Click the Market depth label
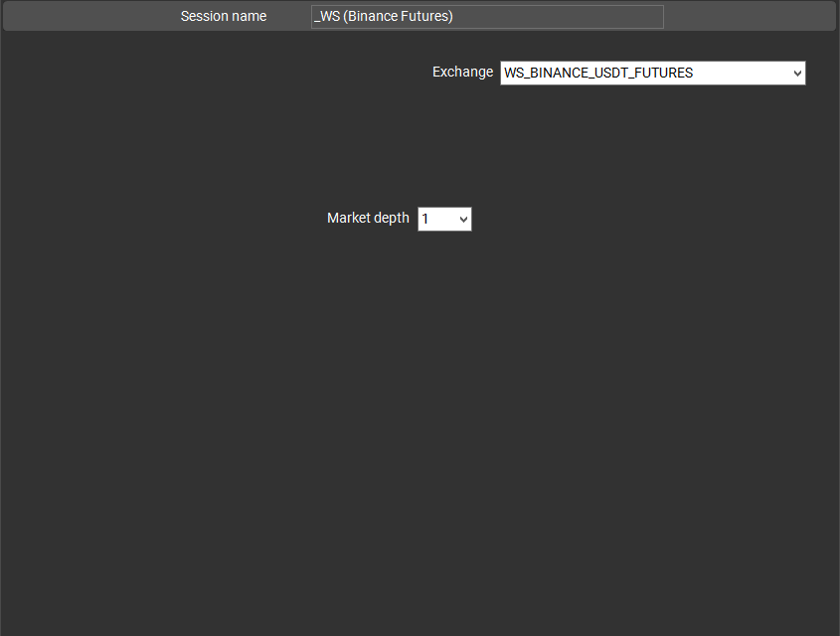840x636 pixels. (x=368, y=219)
